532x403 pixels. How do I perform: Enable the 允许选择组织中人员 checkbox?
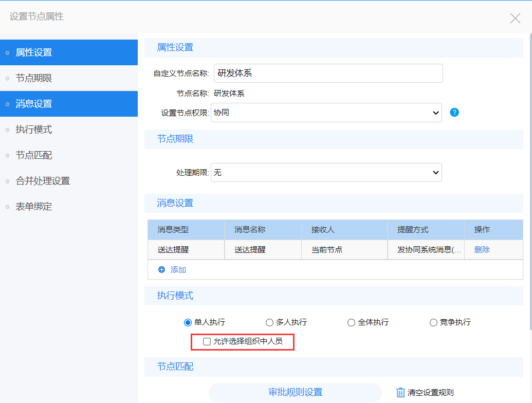[207, 341]
